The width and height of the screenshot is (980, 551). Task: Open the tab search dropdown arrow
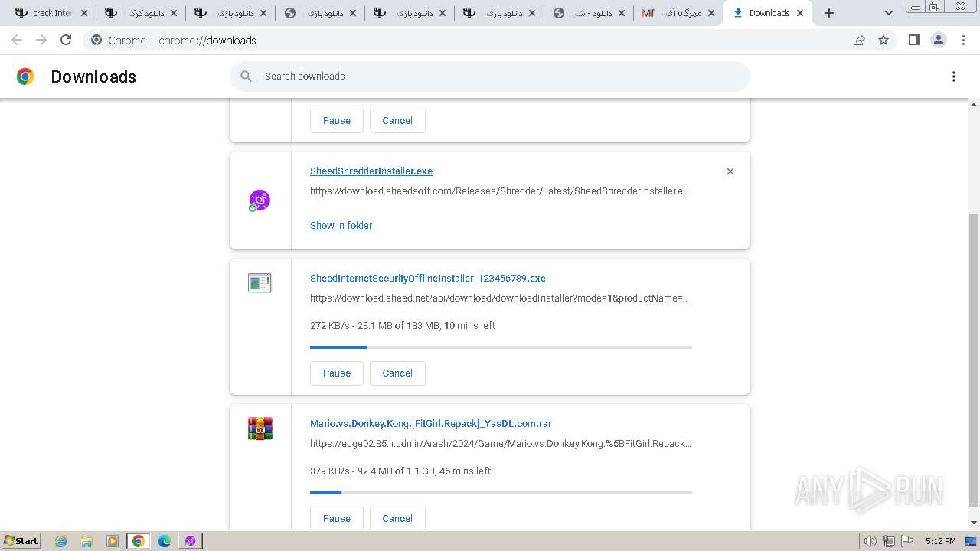click(x=888, y=13)
